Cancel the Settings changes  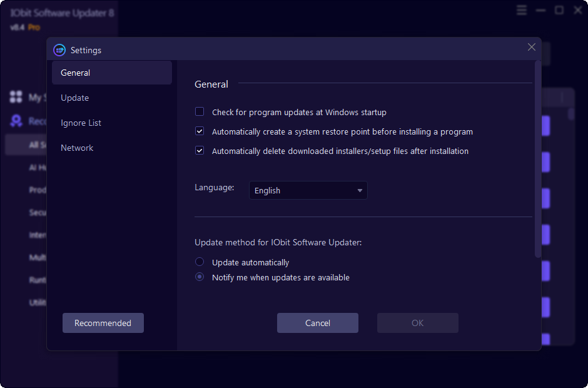point(317,323)
